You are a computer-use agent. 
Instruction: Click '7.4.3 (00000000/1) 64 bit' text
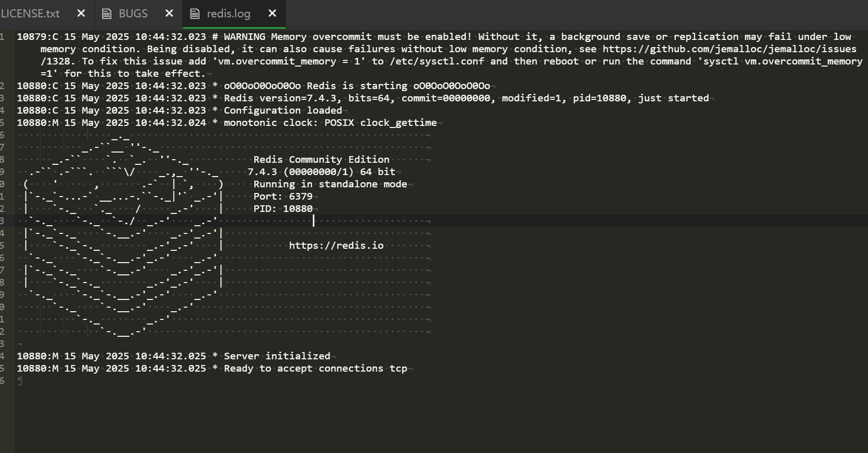click(x=322, y=172)
